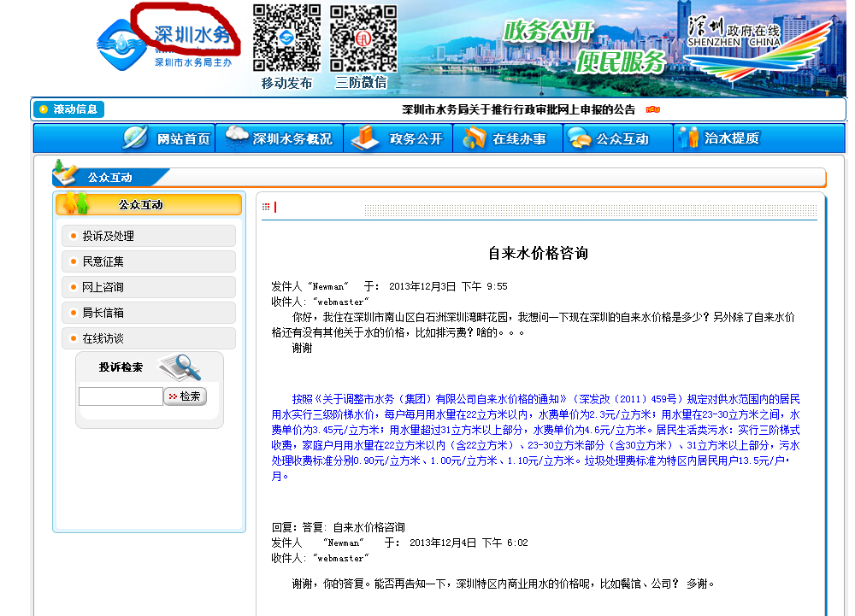Open 在线访谈 sidebar item
Image resolution: width=855 pixels, height=616 pixels.
click(103, 338)
